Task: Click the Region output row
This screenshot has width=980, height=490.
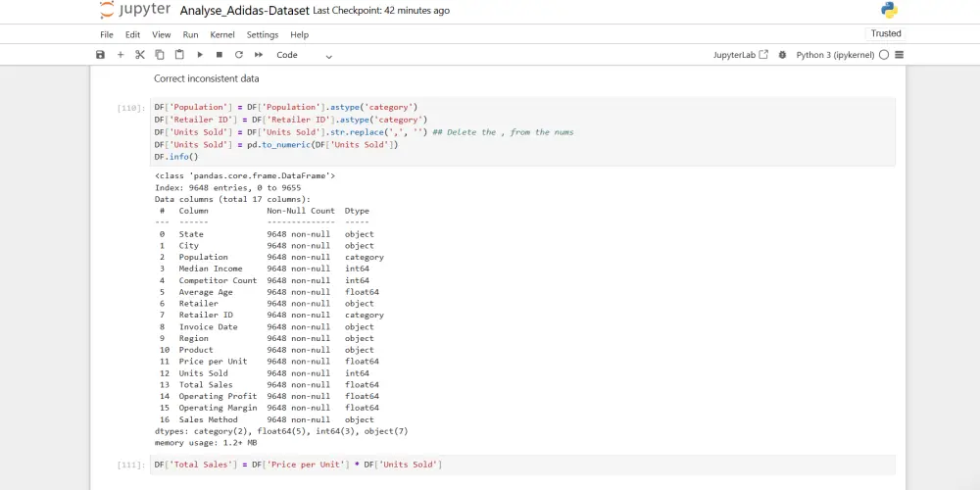Action: [267, 338]
